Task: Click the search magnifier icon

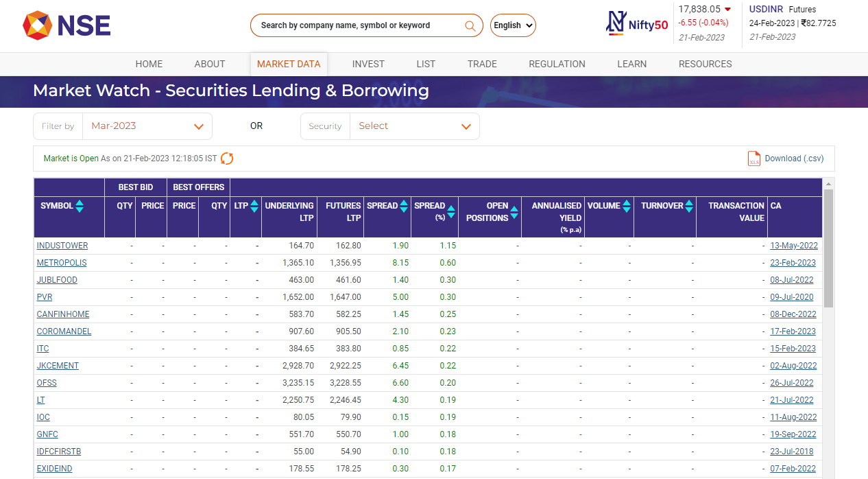Action: coord(470,26)
